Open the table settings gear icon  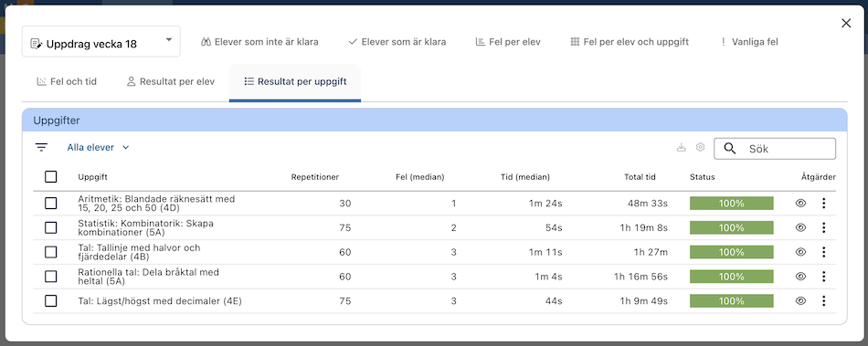pyautogui.click(x=700, y=147)
